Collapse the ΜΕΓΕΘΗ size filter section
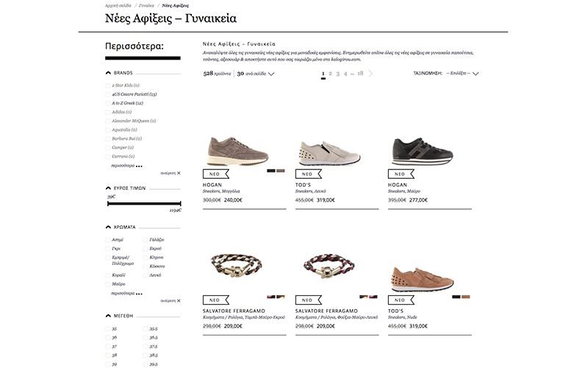Image resolution: width=588 pixels, height=368 pixels. pyautogui.click(x=109, y=316)
